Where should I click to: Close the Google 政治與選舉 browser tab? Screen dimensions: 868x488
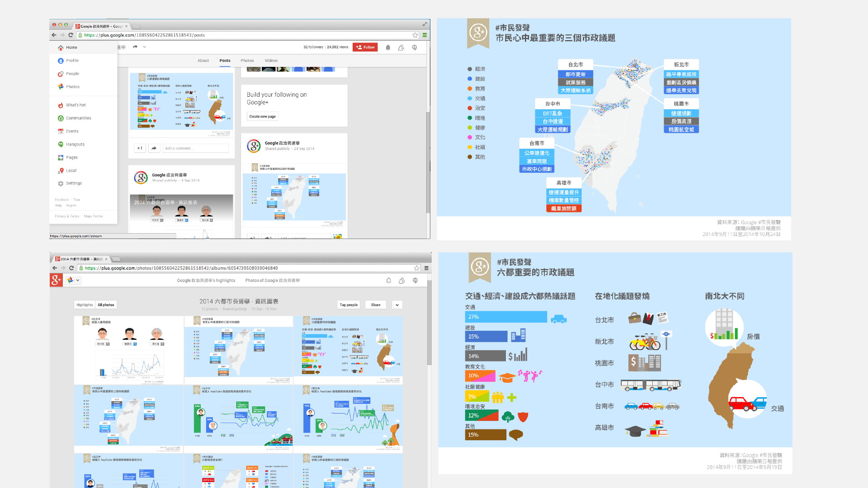click(x=126, y=26)
